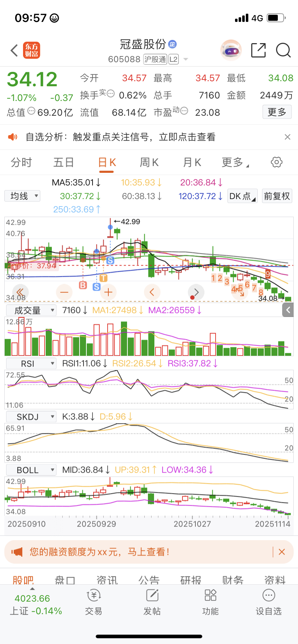This screenshot has width=298, height=644.
Task: Go back using the left chevron
Action: (14, 50)
